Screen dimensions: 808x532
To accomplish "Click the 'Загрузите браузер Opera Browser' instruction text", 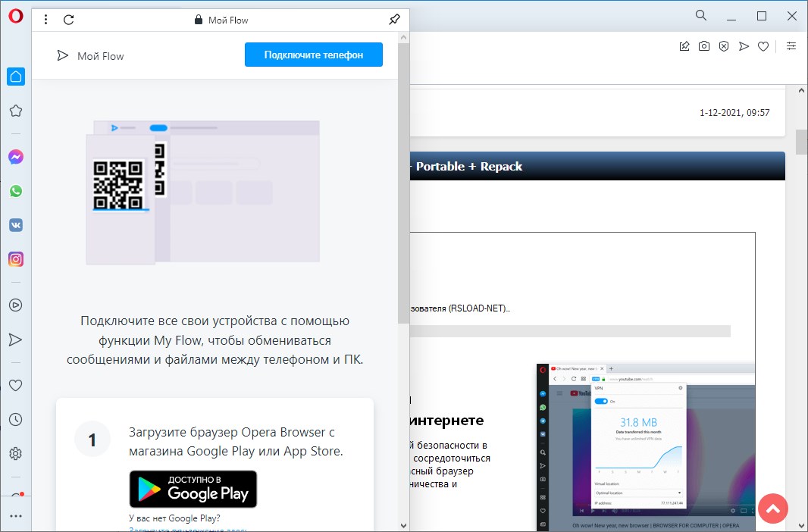I will pos(236,441).
